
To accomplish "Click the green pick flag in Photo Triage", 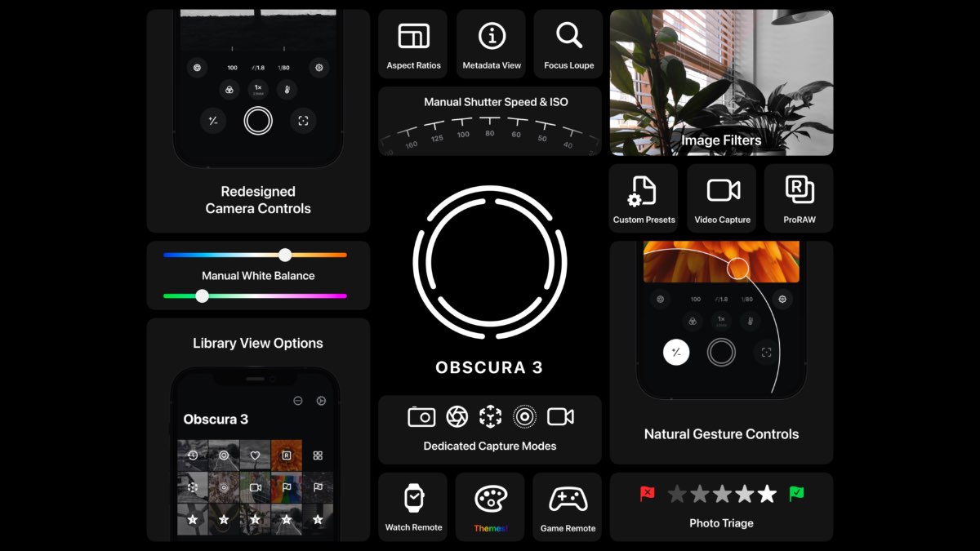I will [796, 494].
